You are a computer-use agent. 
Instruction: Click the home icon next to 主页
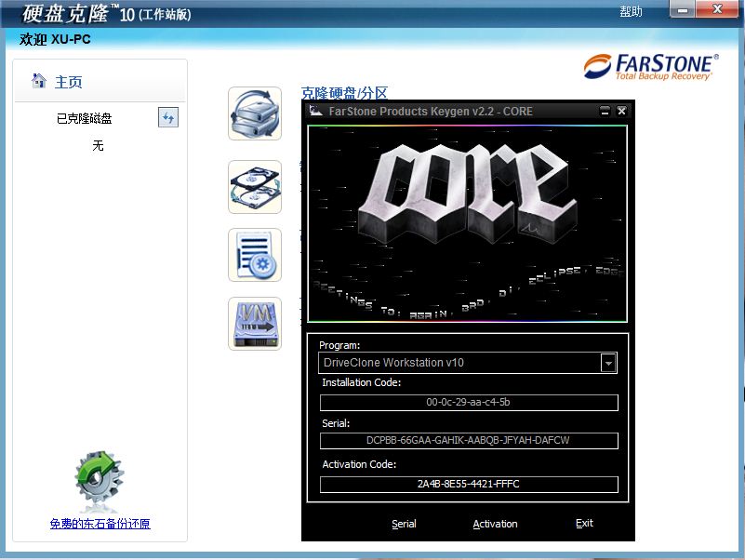[x=39, y=81]
